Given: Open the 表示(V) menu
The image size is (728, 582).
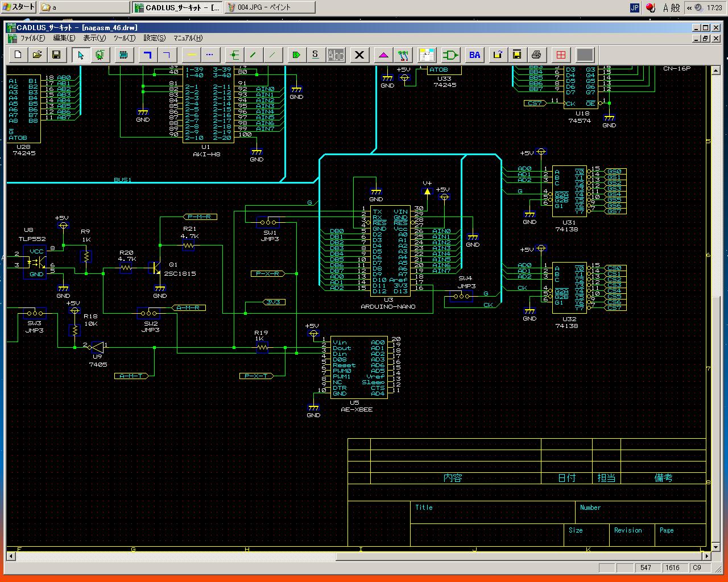Looking at the screenshot, I should tap(94, 38).
